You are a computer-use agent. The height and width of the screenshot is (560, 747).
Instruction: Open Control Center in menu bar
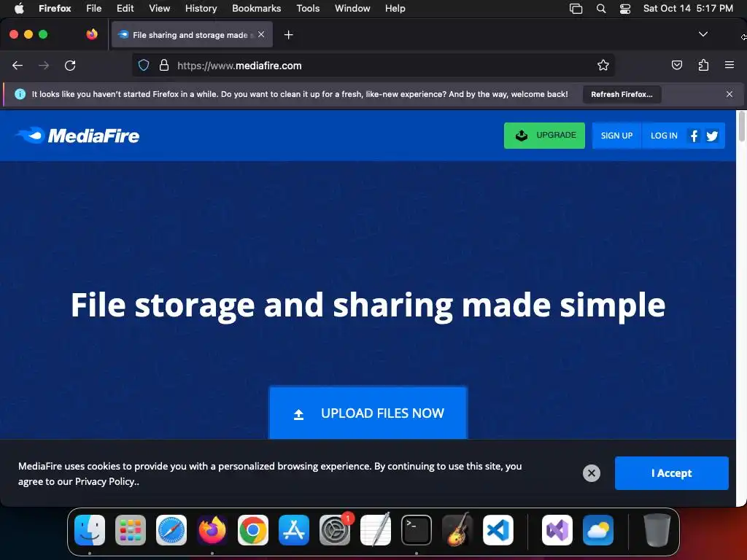(625, 8)
